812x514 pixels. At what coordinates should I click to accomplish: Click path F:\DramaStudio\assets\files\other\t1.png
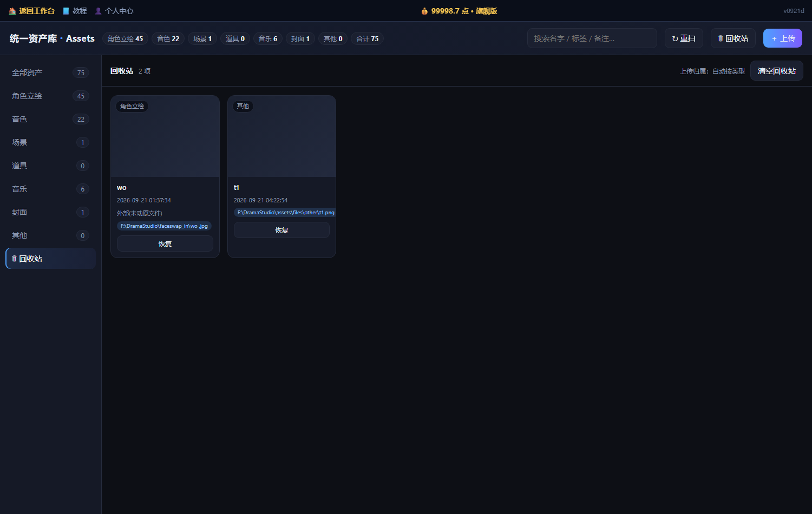[x=285, y=213]
